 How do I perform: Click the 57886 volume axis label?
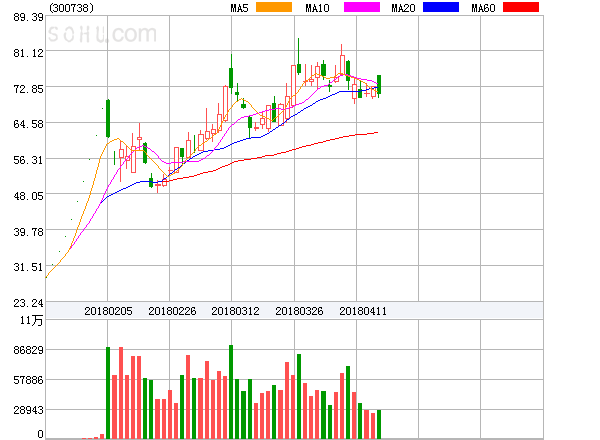coord(28,380)
